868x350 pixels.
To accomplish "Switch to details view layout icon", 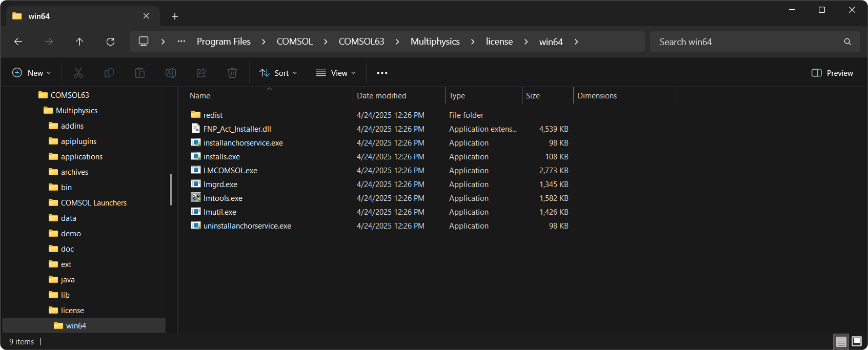I will coord(841,341).
